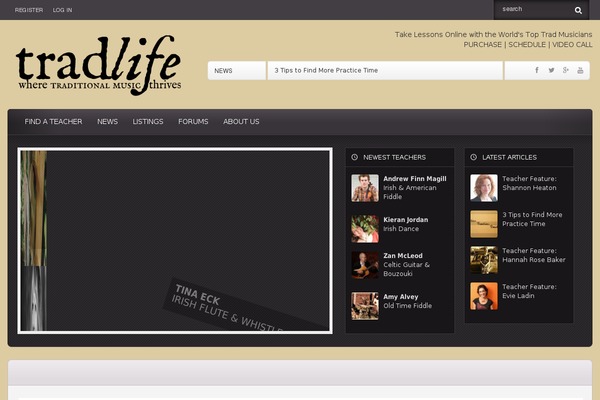
Task: Open the Log In link
Action: 62,10
